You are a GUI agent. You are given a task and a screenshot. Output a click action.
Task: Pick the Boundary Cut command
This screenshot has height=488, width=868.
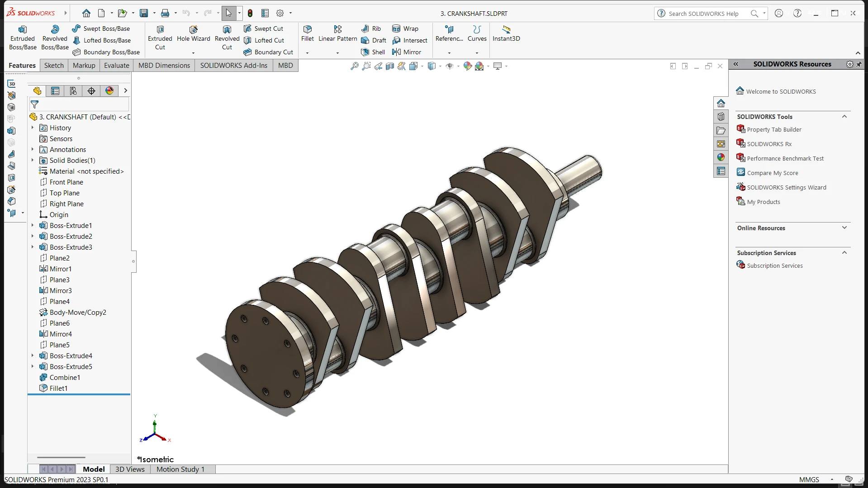pos(268,52)
